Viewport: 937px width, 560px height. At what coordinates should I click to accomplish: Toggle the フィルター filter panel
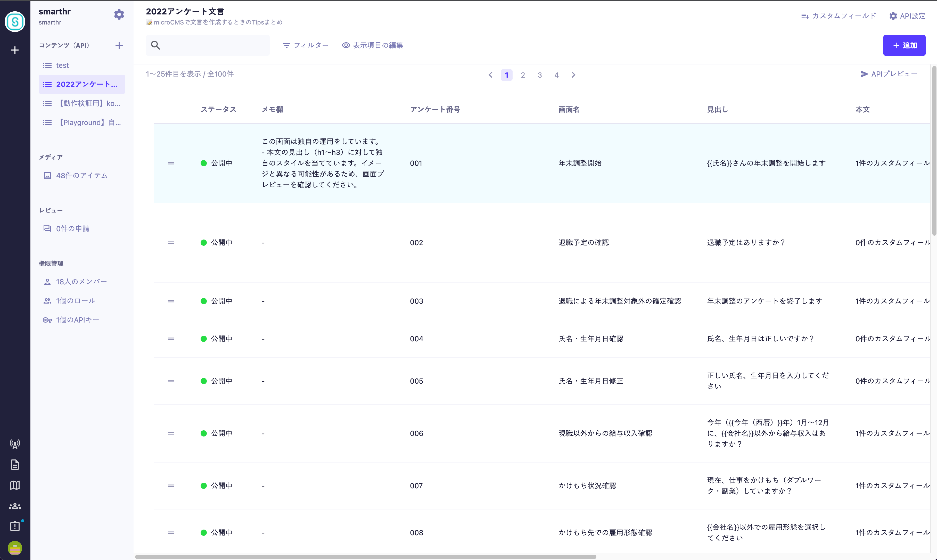[306, 45]
